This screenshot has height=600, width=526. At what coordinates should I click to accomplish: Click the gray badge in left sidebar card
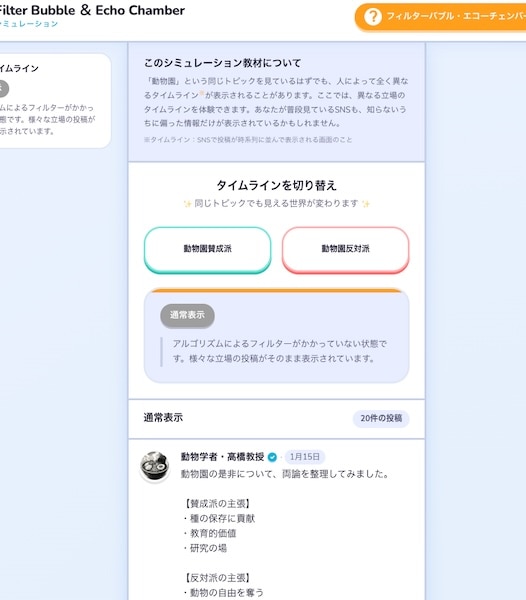coord(3,89)
